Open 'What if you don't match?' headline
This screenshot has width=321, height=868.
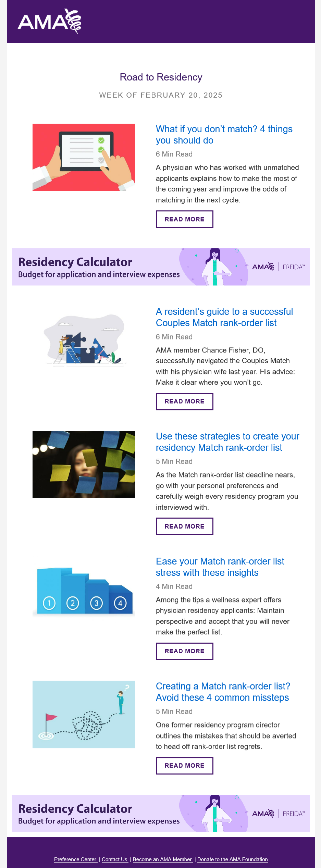tap(224, 135)
